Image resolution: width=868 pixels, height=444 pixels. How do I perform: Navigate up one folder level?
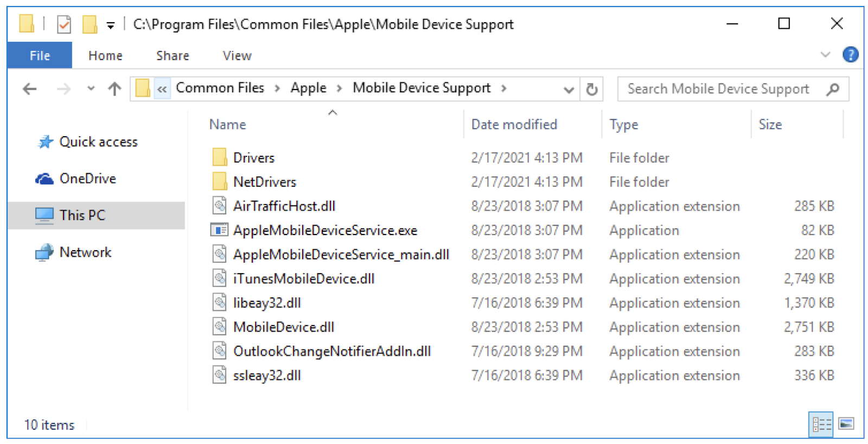click(x=114, y=88)
